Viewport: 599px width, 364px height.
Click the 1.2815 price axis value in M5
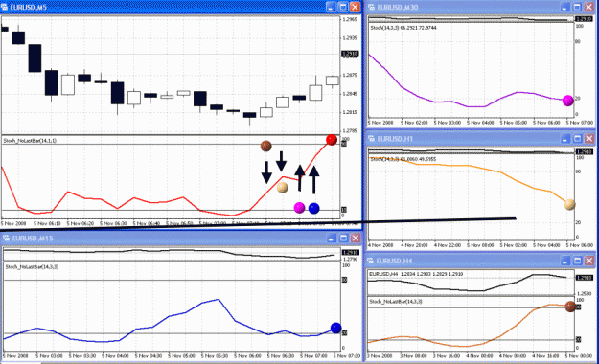coord(350,112)
